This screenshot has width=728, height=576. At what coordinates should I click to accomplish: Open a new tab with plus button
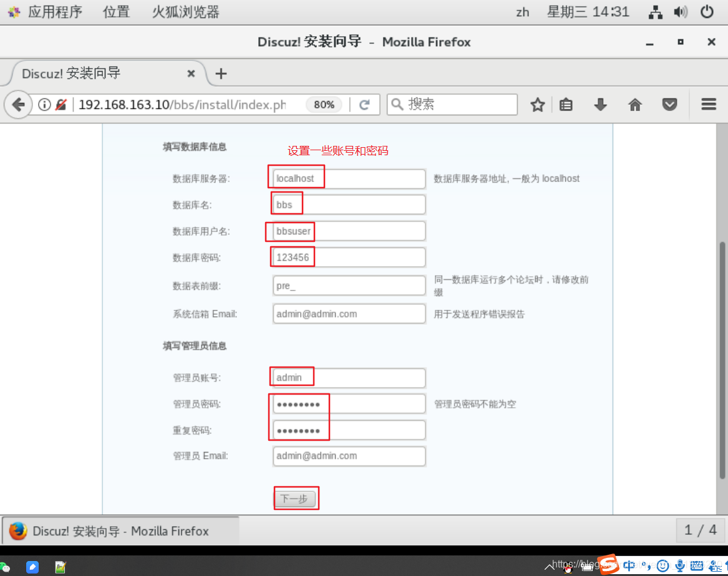click(x=221, y=74)
